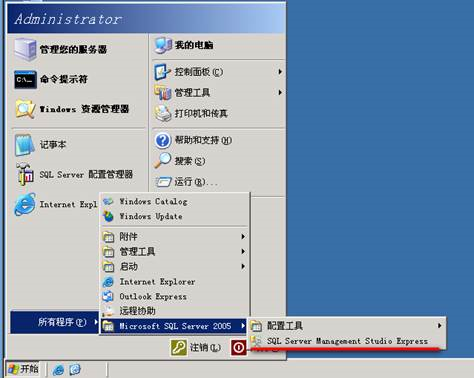Click the Notepad icon
The image size is (474, 378).
pyautogui.click(x=25, y=145)
